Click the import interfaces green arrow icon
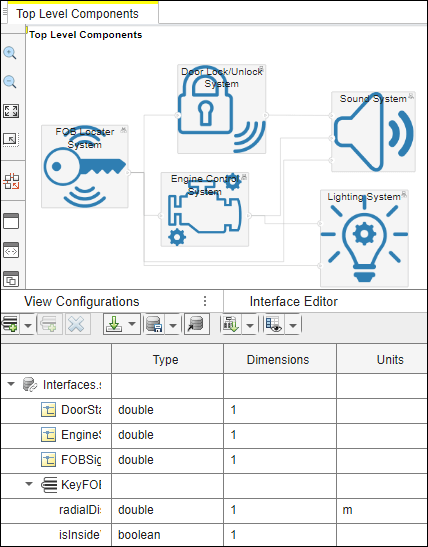 pyautogui.click(x=231, y=324)
